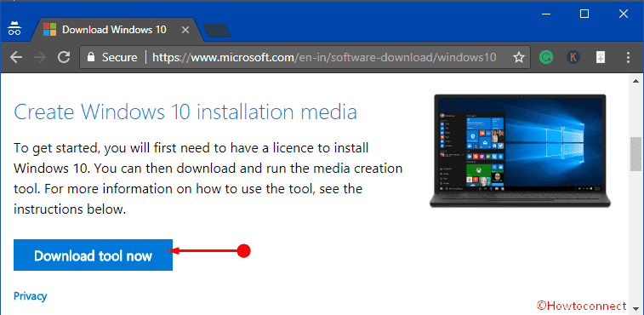Screen dimensions: 644x315
Task: Close the Download Windows 10 tab
Action: tap(185, 30)
